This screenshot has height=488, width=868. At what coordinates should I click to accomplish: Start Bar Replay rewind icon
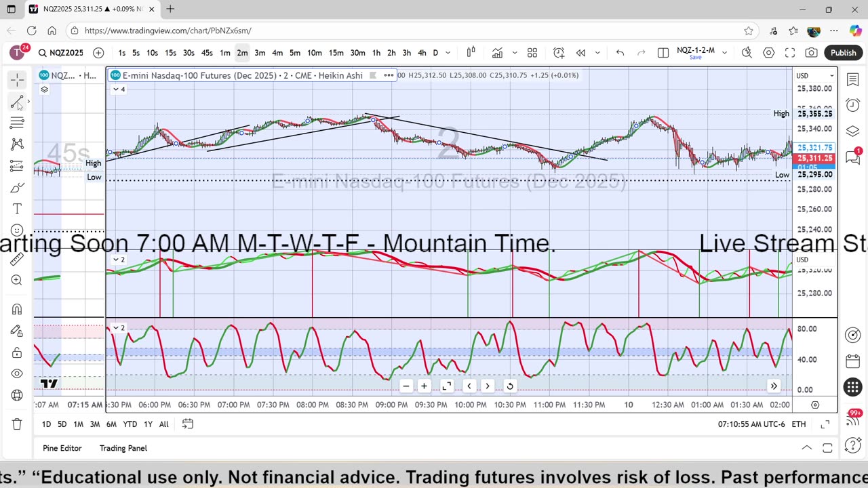click(580, 53)
